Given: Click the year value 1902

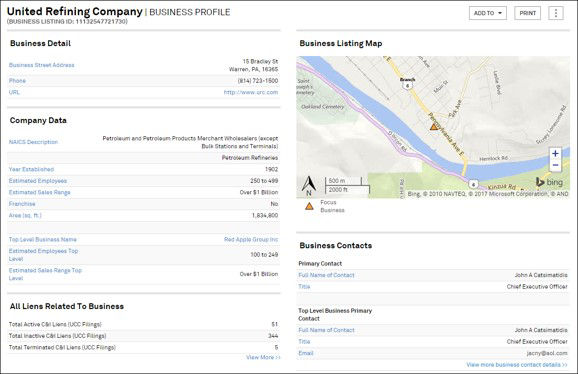Looking at the screenshot, I should coord(271,169).
